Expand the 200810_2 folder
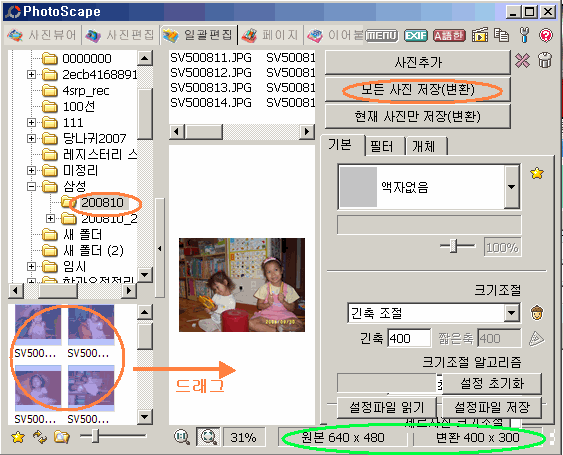 click(50, 218)
